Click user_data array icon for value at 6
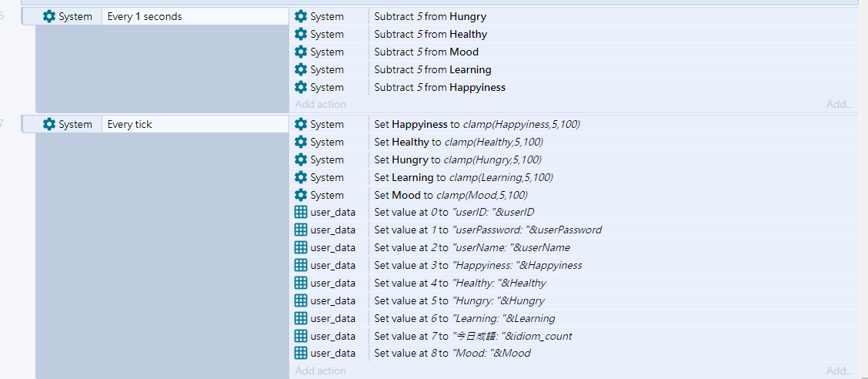Viewport: 868px width, 379px height. point(301,319)
